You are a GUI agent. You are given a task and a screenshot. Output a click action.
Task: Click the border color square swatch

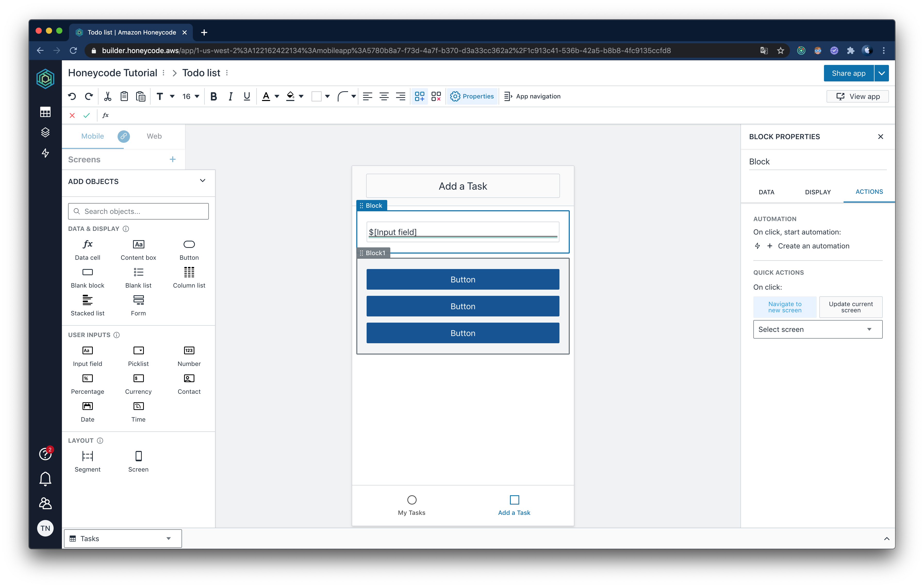pos(316,96)
